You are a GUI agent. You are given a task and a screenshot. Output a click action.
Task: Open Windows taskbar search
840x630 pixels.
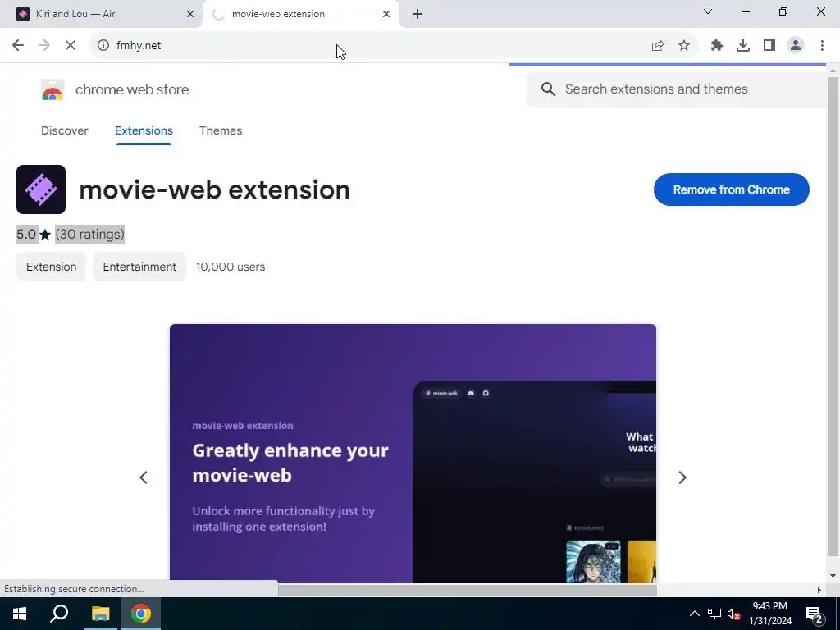pos(59,614)
